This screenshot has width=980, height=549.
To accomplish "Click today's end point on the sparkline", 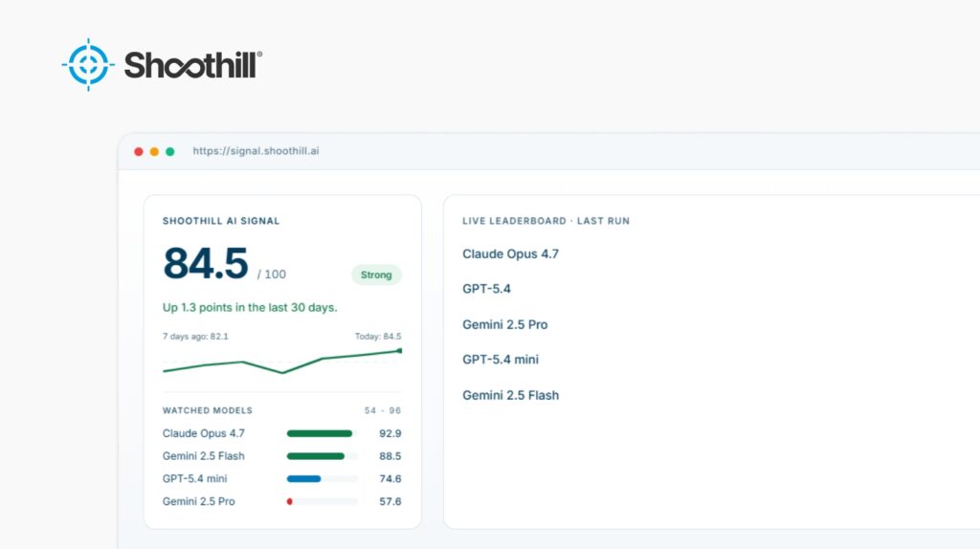I will tap(399, 351).
